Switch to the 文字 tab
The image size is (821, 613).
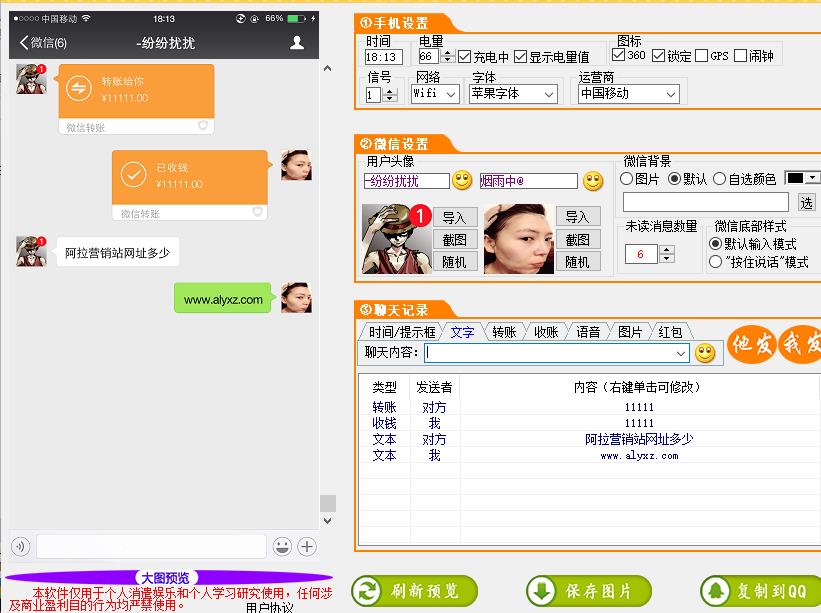[x=462, y=332]
